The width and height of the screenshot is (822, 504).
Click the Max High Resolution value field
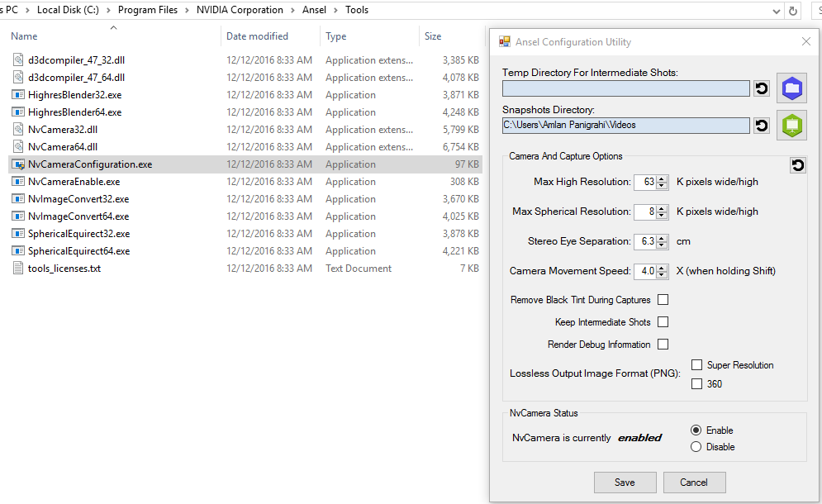[x=645, y=182]
